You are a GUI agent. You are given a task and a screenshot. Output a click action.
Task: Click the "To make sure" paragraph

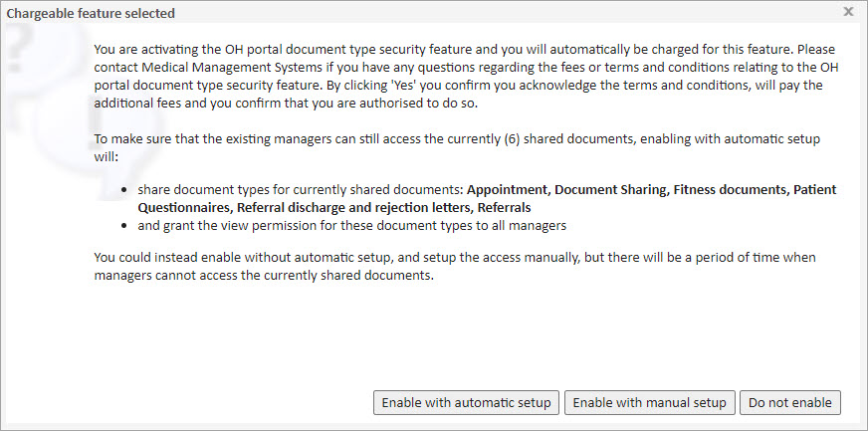coord(457,148)
